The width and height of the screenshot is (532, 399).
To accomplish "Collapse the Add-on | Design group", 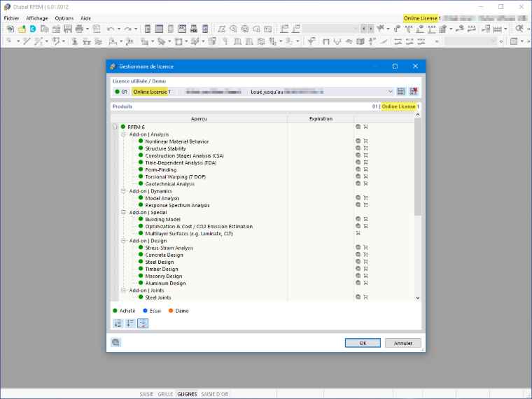I will [123, 241].
